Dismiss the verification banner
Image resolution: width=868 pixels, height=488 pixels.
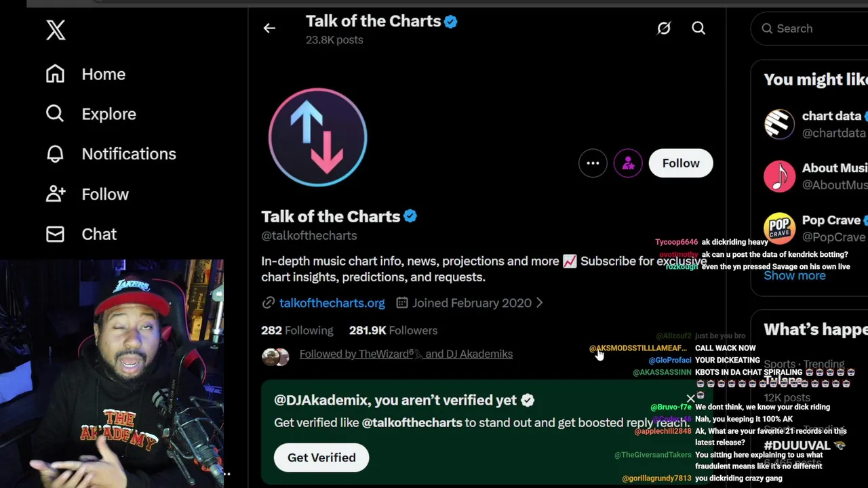coord(690,399)
